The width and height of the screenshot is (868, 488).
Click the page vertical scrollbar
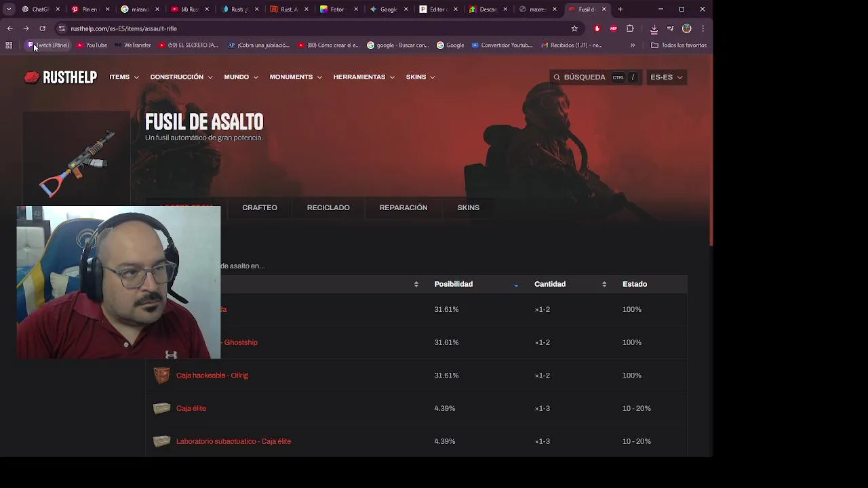(x=711, y=151)
